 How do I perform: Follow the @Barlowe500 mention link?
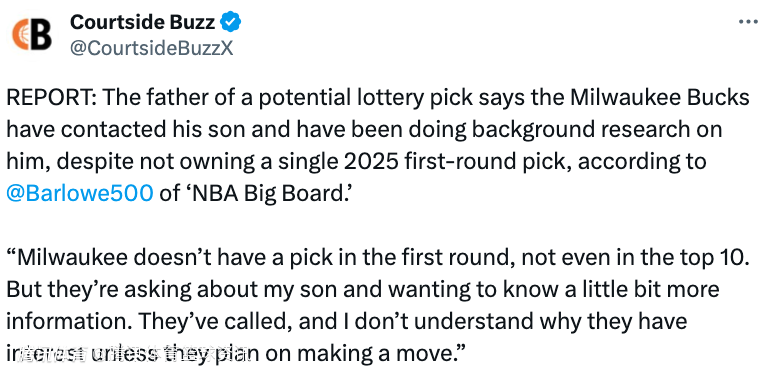click(x=80, y=193)
